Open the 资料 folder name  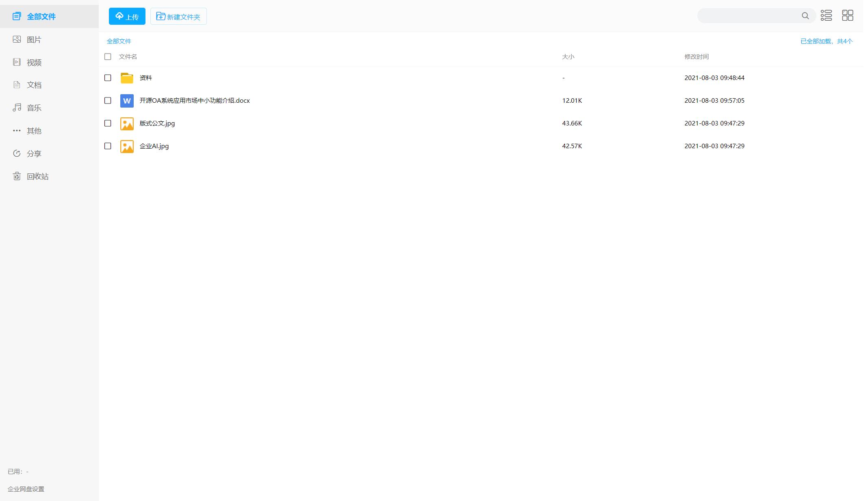pos(145,78)
